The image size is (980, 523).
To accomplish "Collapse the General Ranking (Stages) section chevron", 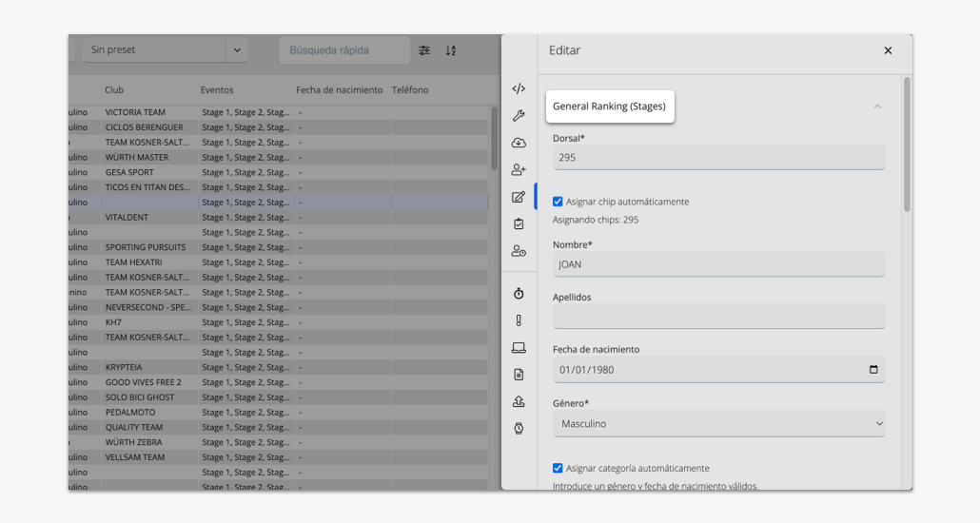I will [877, 107].
